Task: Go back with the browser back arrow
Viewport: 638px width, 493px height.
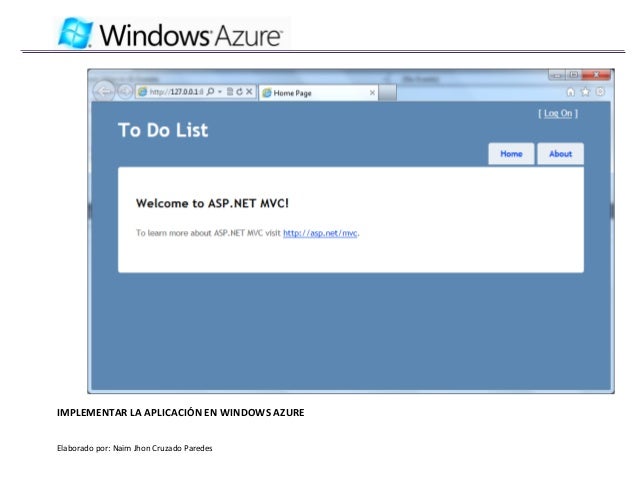Action: [x=104, y=91]
